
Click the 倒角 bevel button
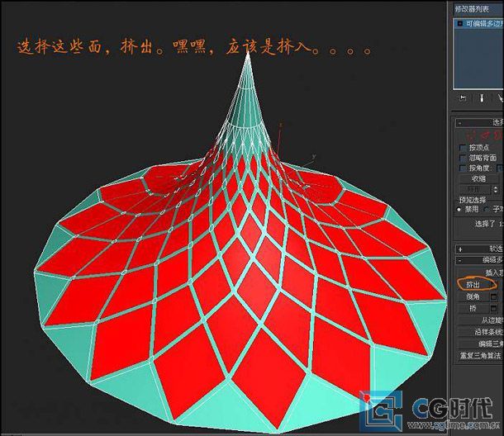(473, 296)
